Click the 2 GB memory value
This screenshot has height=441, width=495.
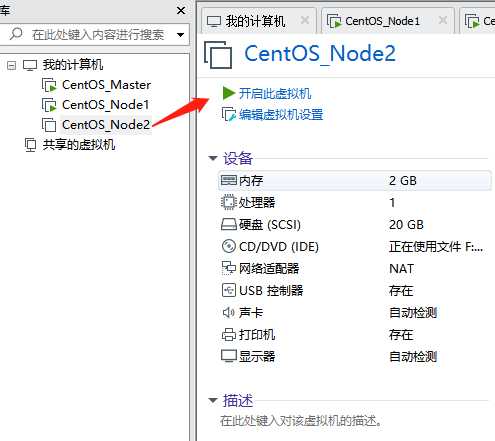(x=403, y=181)
